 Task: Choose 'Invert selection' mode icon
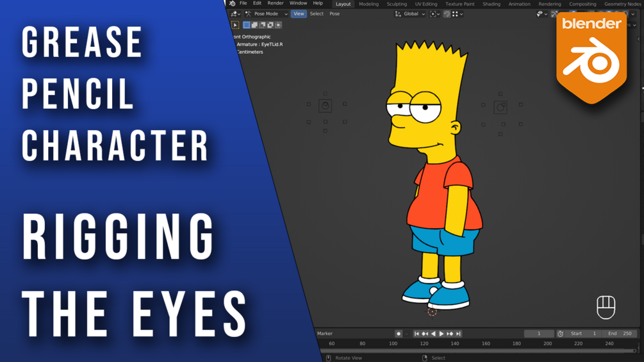click(x=270, y=25)
